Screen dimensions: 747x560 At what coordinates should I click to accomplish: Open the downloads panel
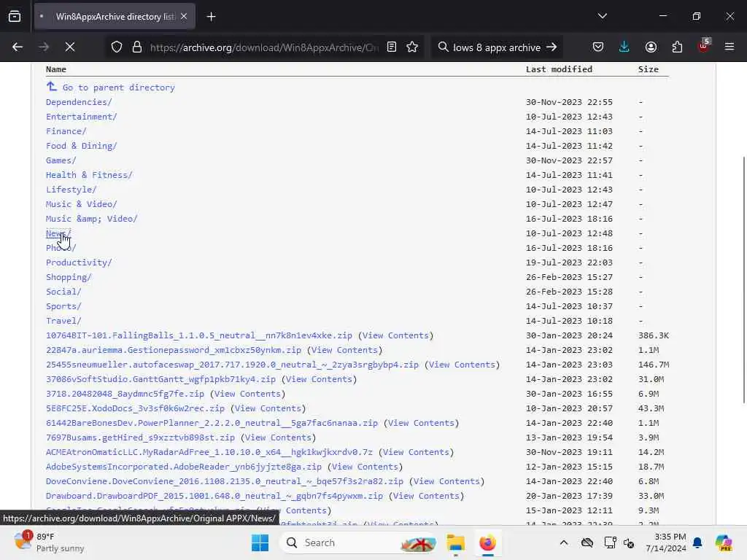(624, 47)
